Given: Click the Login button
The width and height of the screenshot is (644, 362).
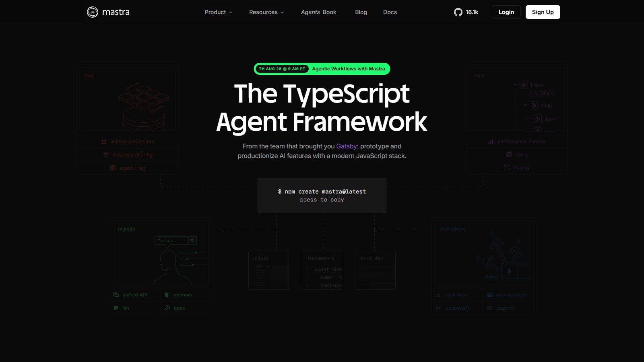Looking at the screenshot, I should pos(506,12).
